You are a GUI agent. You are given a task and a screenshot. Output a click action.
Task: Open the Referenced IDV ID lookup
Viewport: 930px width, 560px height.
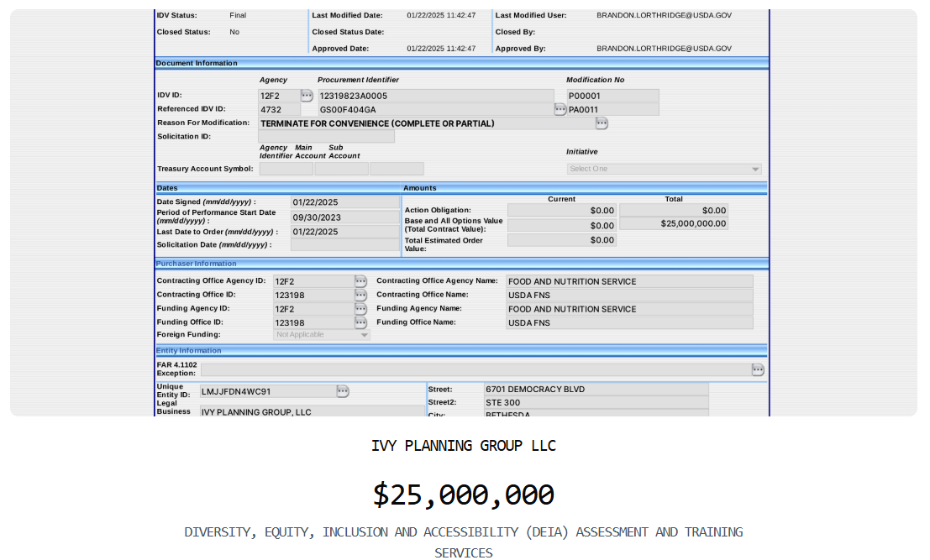pyautogui.click(x=559, y=109)
